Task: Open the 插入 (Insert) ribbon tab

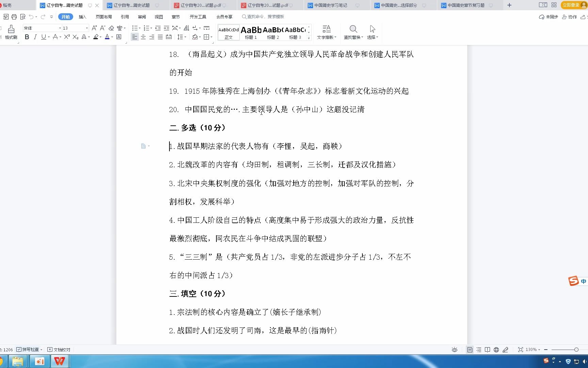Action: 82,17
